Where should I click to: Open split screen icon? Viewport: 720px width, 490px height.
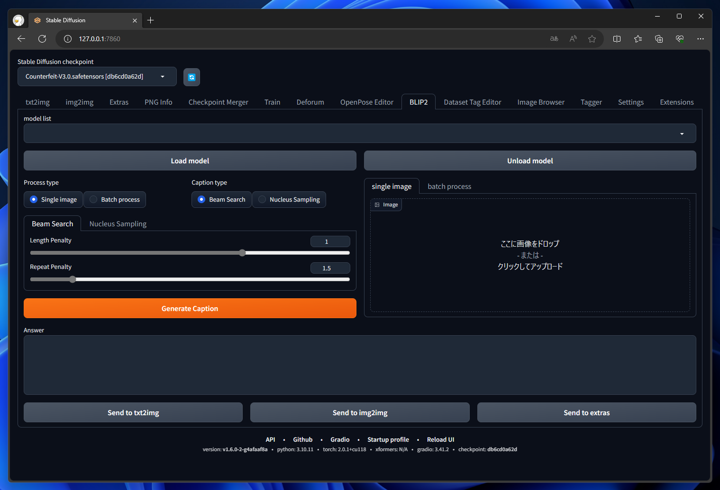pos(617,39)
